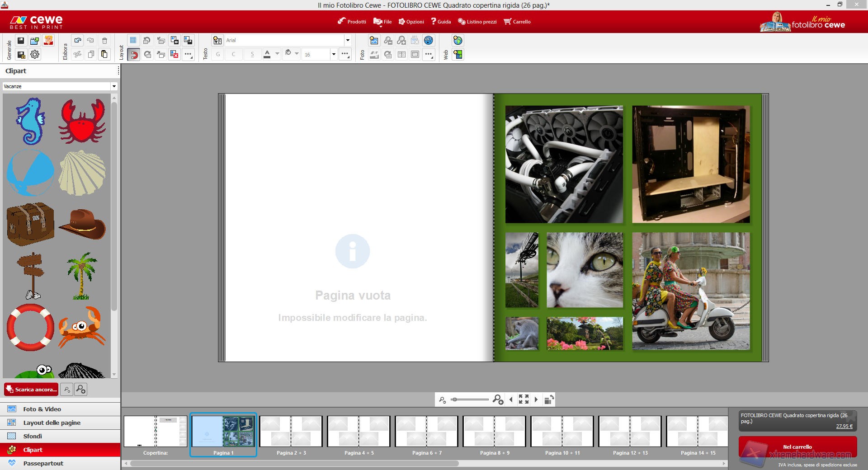The height and width of the screenshot is (470, 868).
Task: Select the crab clipart
Action: (82, 121)
